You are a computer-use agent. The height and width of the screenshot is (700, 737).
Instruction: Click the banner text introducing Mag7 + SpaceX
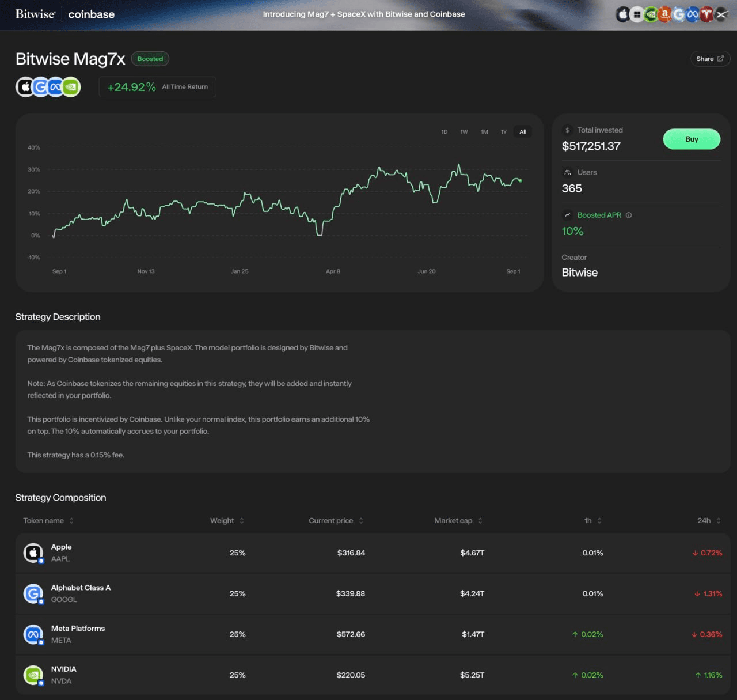click(x=364, y=14)
